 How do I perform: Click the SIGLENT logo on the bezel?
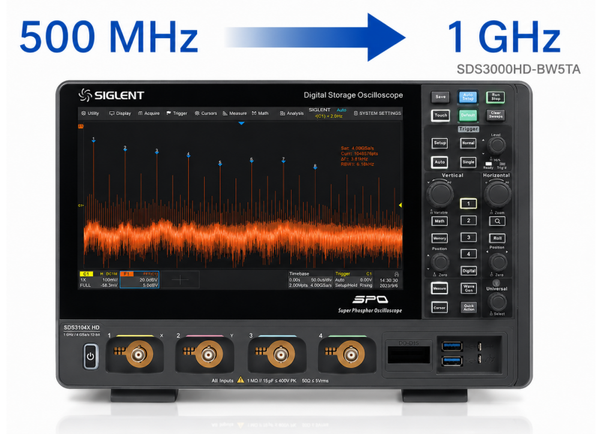pyautogui.click(x=111, y=95)
